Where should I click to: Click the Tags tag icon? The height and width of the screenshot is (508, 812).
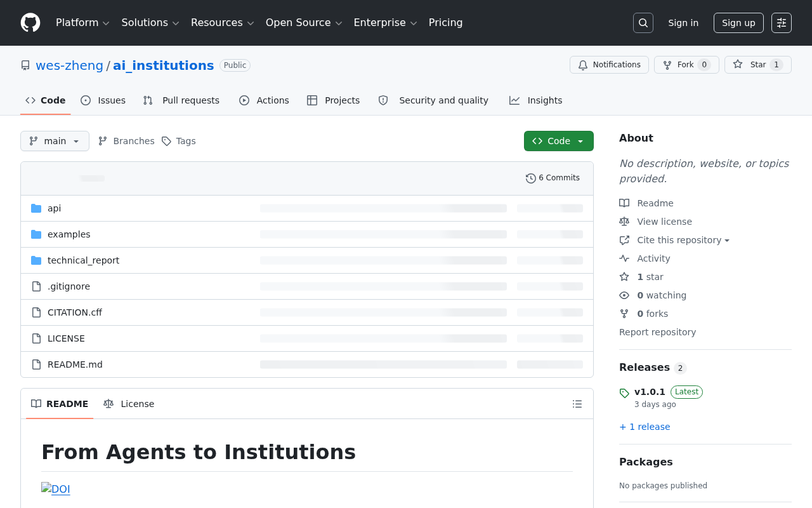166,141
